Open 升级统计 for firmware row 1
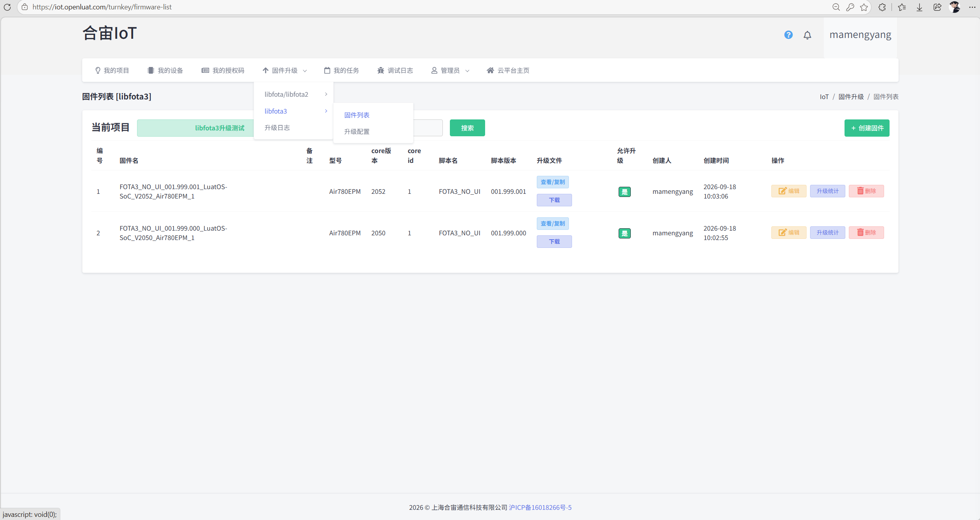 [x=828, y=191]
